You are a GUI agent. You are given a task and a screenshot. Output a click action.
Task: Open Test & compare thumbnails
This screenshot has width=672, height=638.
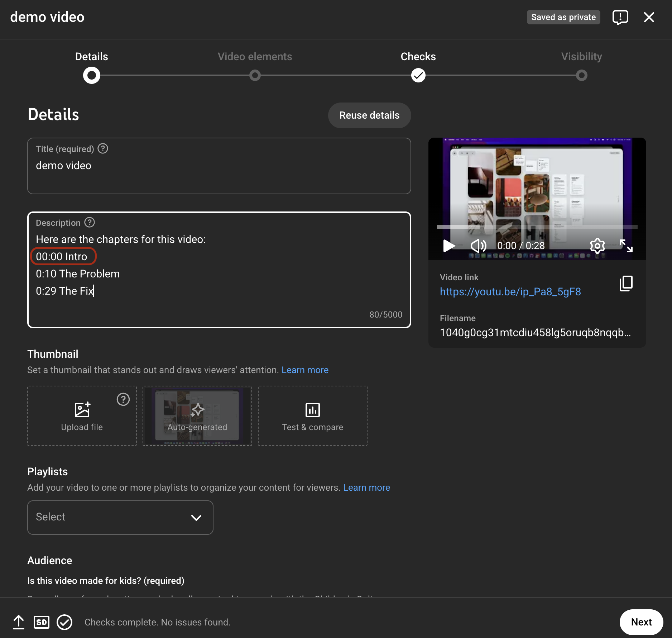tap(313, 416)
